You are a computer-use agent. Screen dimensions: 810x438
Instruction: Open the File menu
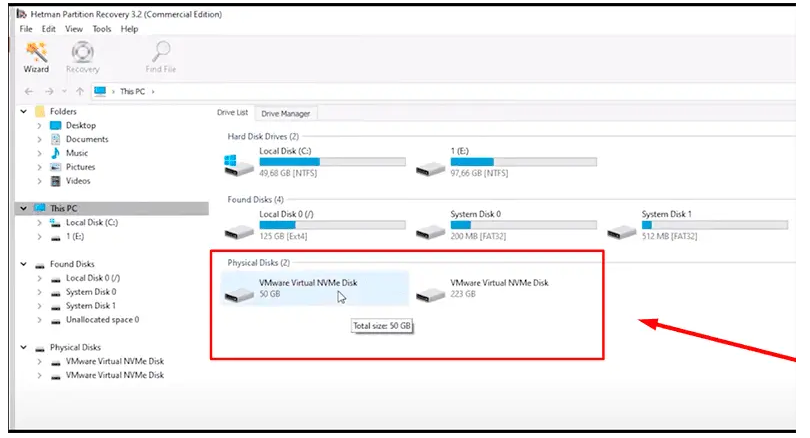coord(26,29)
